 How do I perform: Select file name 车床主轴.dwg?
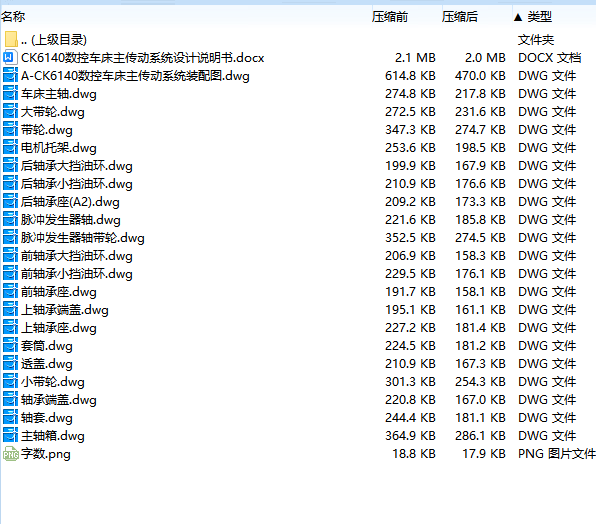coord(59,94)
